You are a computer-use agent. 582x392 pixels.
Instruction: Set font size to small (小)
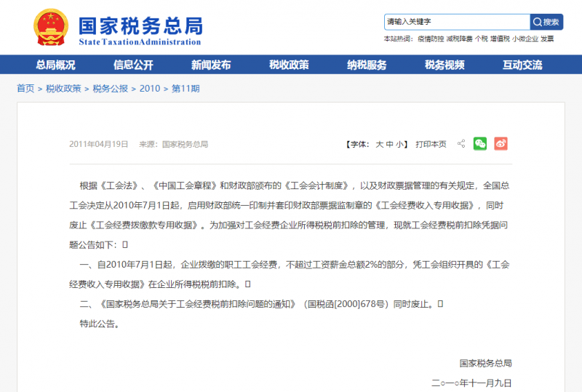(400, 145)
